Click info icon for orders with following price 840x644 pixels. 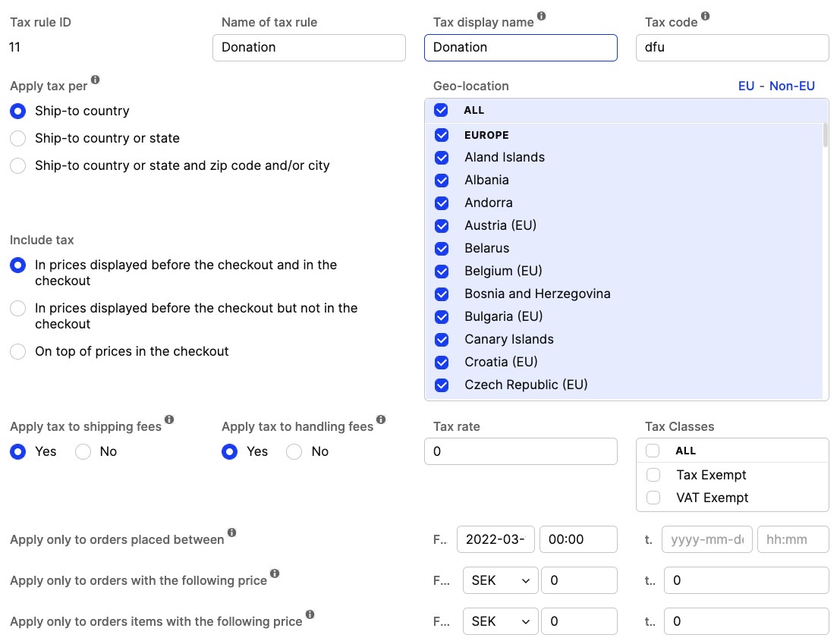[x=275, y=574]
